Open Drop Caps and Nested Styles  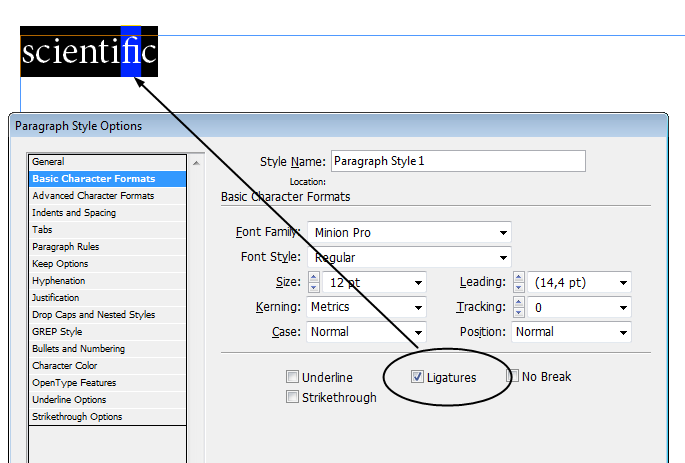click(107, 315)
